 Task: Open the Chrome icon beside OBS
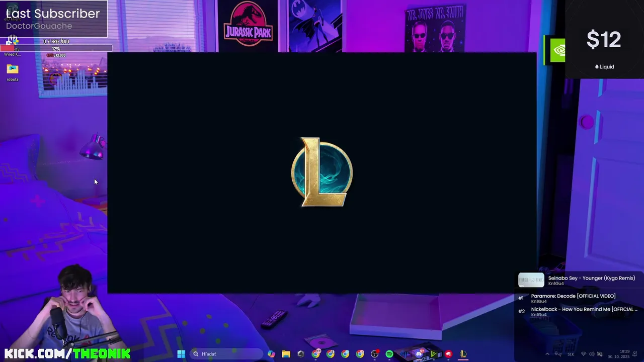point(360,354)
